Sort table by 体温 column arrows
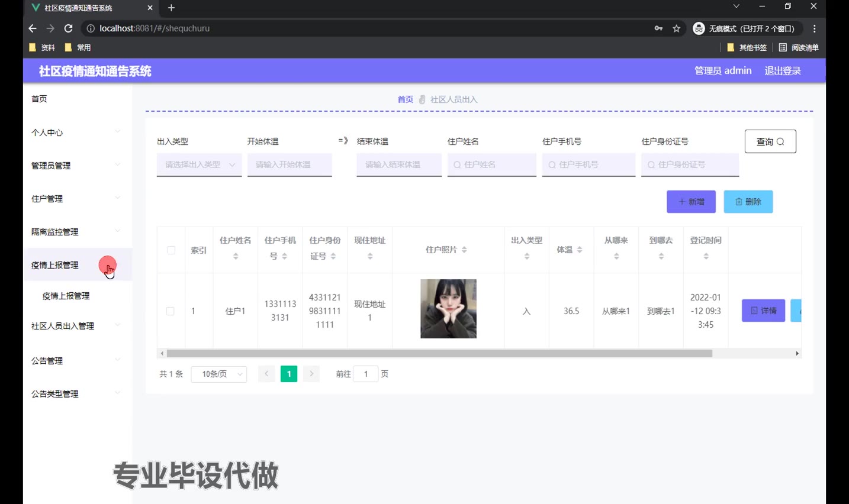The height and width of the screenshot is (504, 849). (x=580, y=250)
